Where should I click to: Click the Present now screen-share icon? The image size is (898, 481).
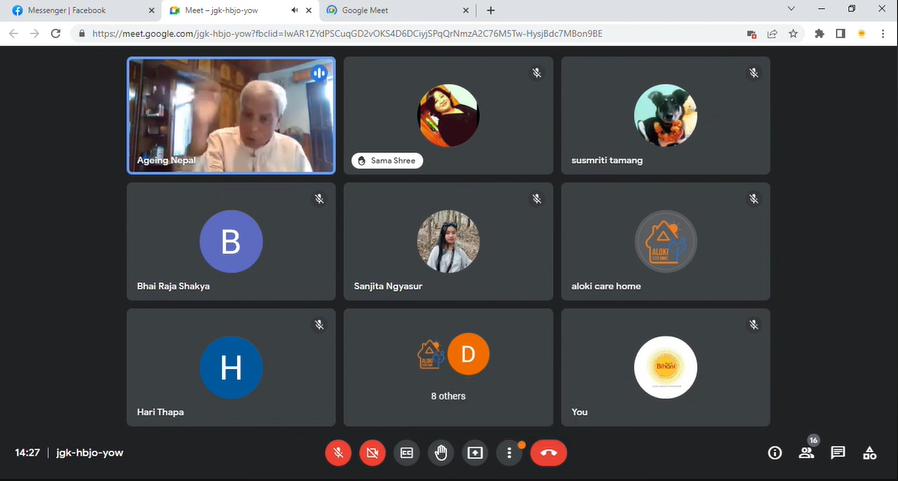click(x=475, y=453)
